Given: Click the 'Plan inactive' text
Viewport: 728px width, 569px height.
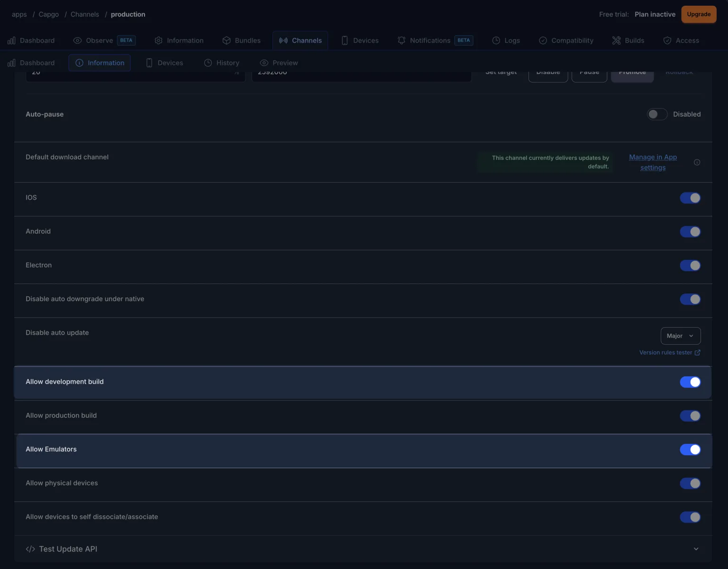Looking at the screenshot, I should [655, 14].
